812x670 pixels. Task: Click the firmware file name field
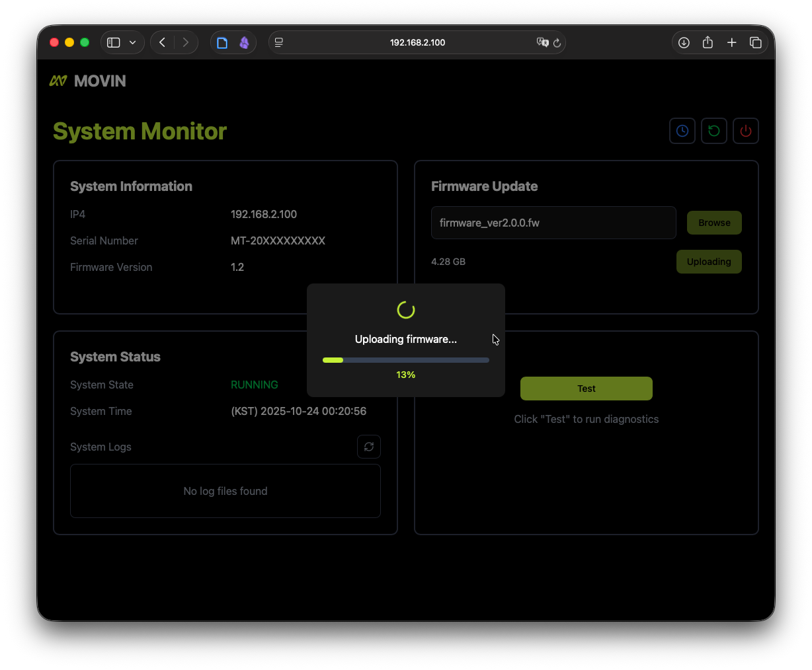(x=553, y=223)
